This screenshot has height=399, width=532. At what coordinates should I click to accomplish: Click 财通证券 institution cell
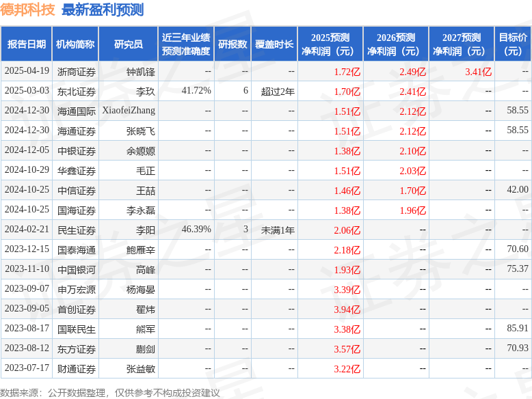tap(77, 369)
